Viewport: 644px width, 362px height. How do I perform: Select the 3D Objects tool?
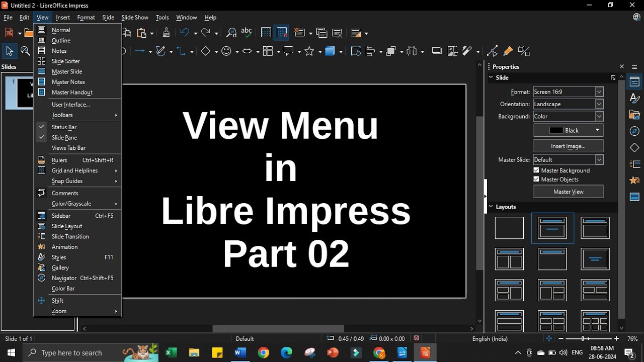tap(331, 51)
